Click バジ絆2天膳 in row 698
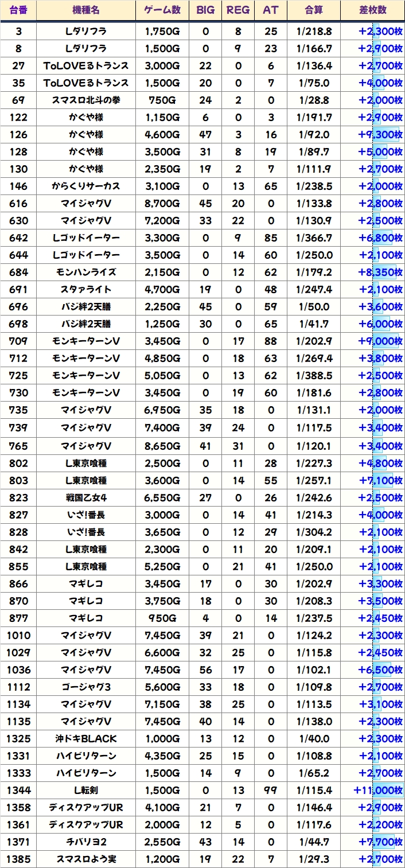The height and width of the screenshot is (868, 405). [86, 324]
